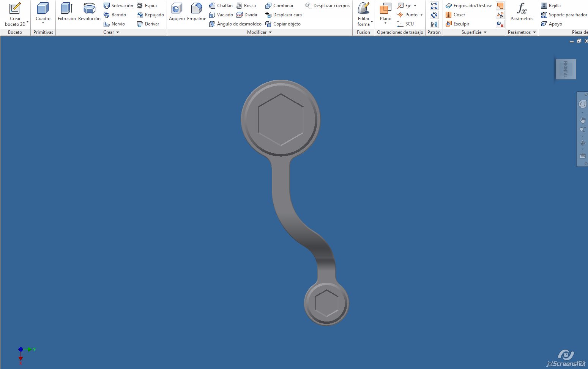Click the pan hand icon in navigation bar
Viewport: 588px width, 369px height.
coord(583,120)
